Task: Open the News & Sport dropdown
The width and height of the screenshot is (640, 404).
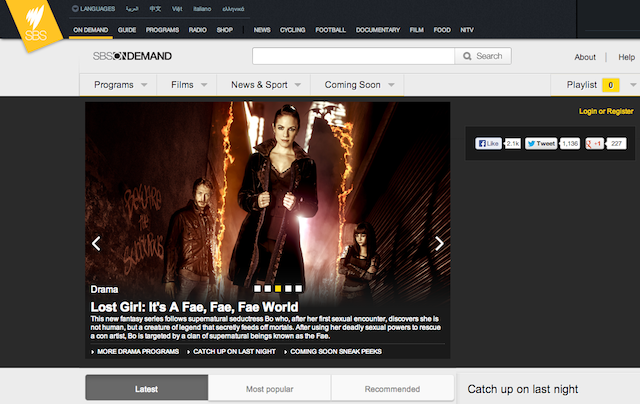Action: [x=264, y=85]
